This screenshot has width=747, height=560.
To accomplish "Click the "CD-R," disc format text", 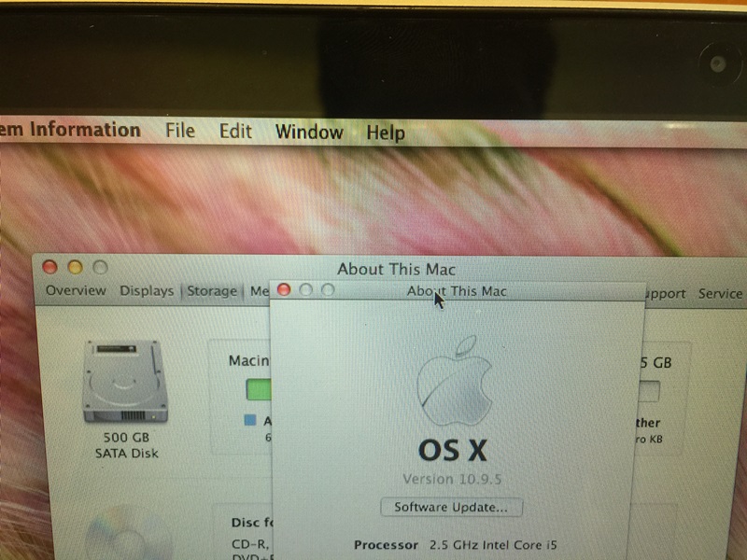I will point(250,544).
